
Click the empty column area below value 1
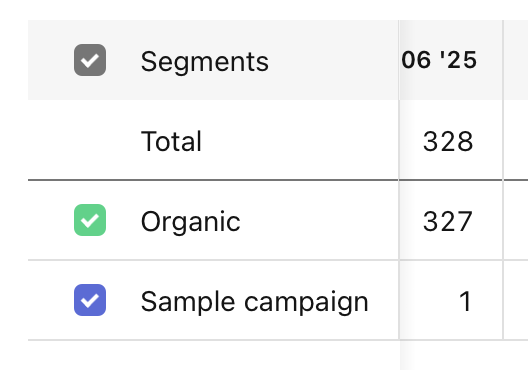[451, 355]
